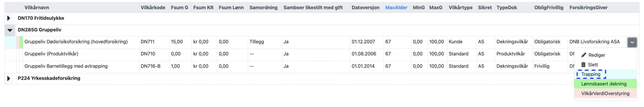Click the ForsikringsGiver column header
This screenshot has width=644, height=107.
click(x=588, y=8)
